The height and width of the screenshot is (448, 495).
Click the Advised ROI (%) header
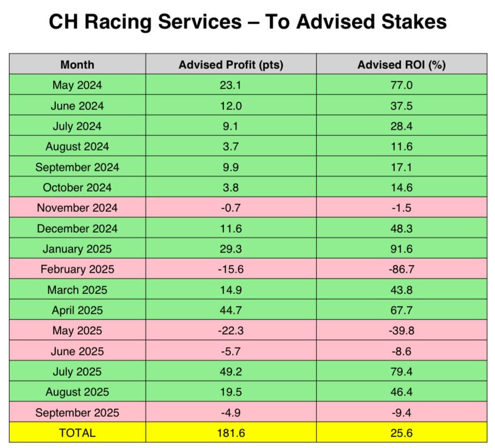(x=402, y=65)
